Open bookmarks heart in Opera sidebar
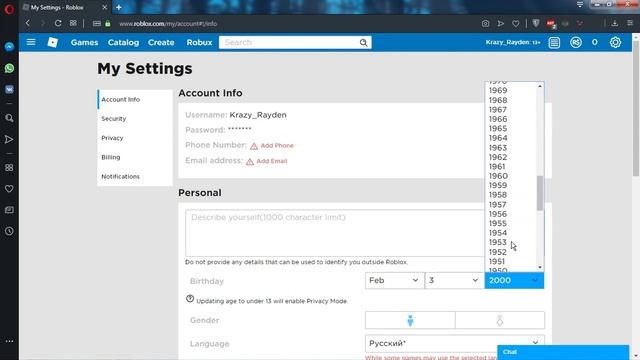 tap(9, 189)
